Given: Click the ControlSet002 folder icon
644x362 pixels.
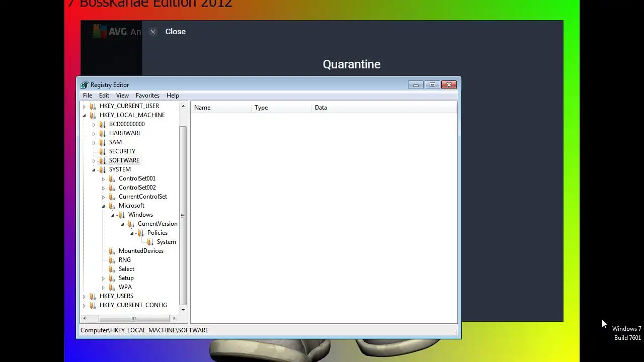Looking at the screenshot, I should coord(112,188).
